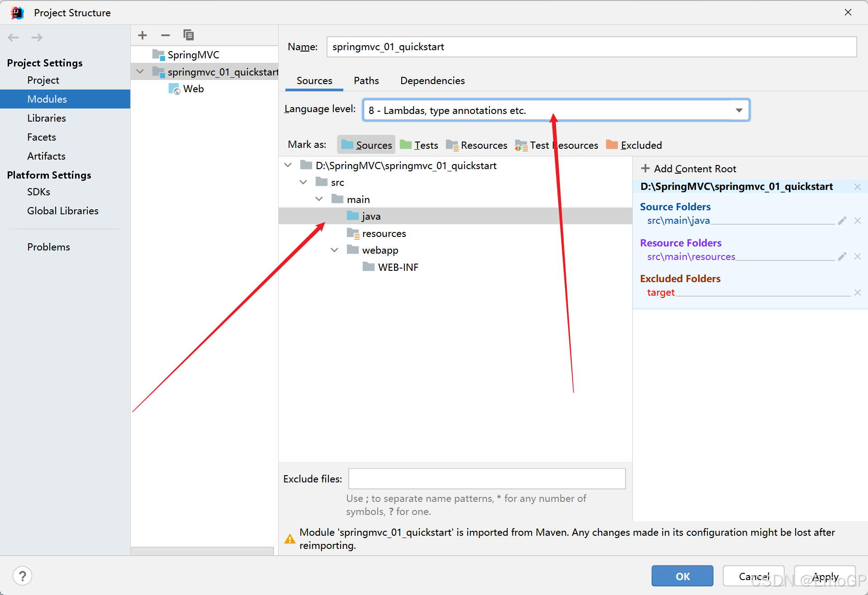Click the Maven import warning icon
868x595 pixels.
point(290,539)
